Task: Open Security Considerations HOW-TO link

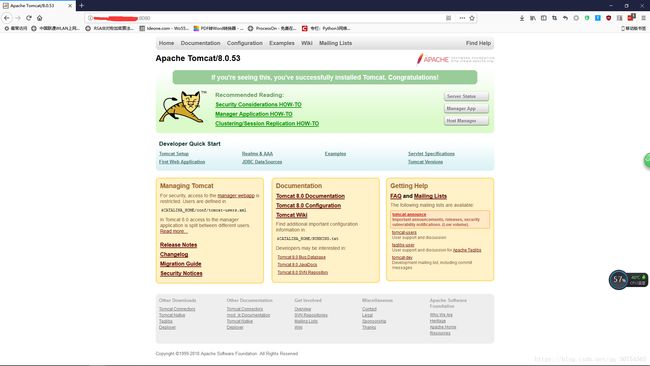Action: (258, 104)
